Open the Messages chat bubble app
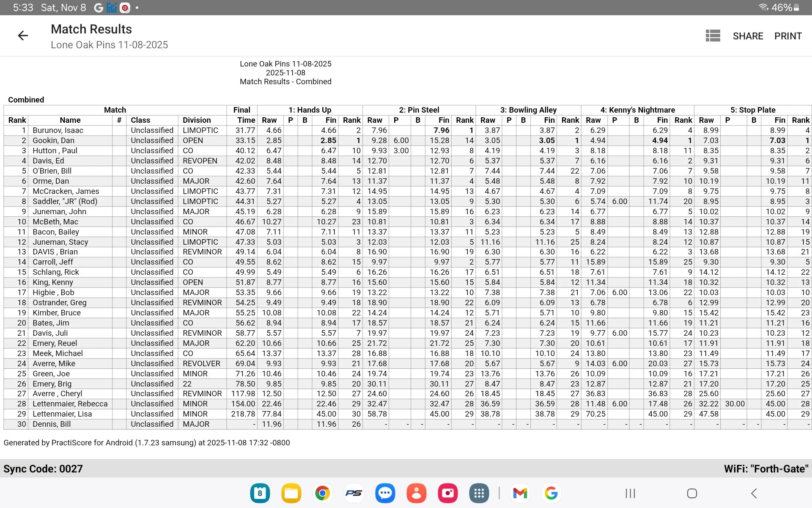The image size is (812, 508). [385, 493]
